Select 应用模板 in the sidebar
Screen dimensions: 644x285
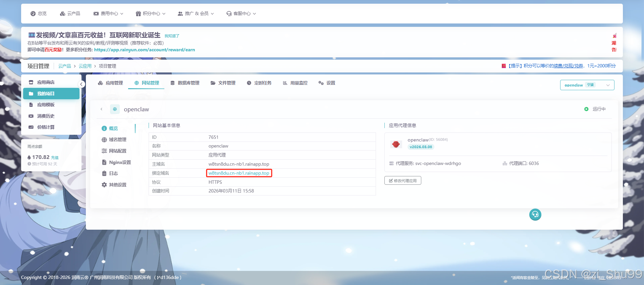coord(46,105)
